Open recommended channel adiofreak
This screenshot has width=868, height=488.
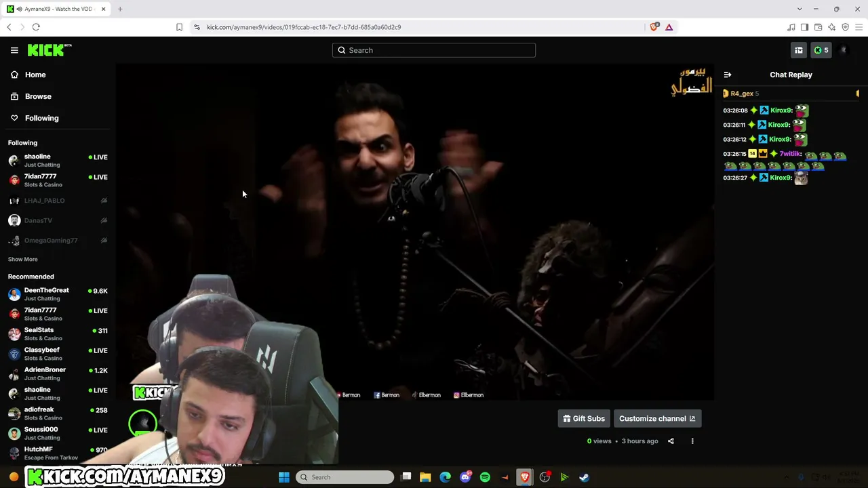pyautogui.click(x=58, y=413)
